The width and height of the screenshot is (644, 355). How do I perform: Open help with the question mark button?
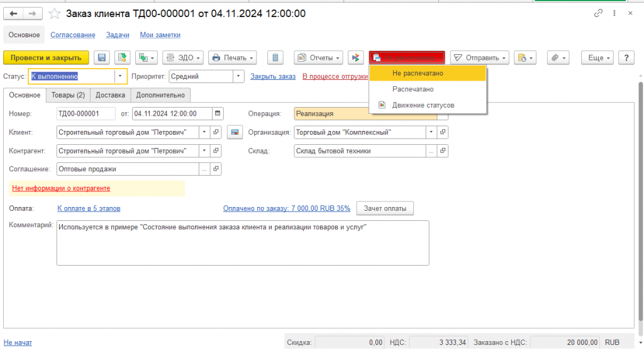click(626, 58)
